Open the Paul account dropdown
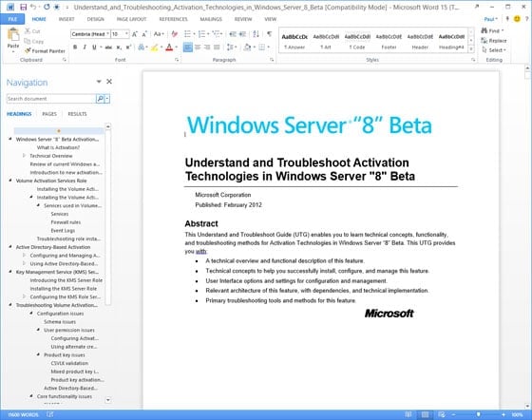 [x=490, y=19]
